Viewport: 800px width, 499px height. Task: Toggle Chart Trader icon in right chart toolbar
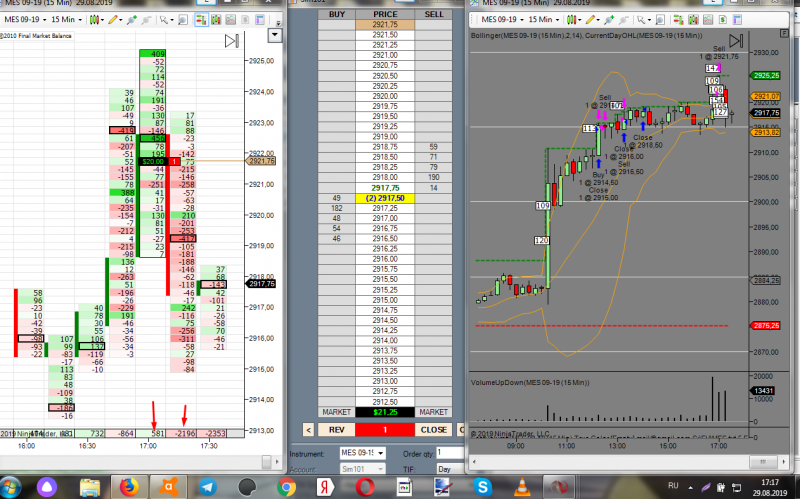click(x=679, y=19)
